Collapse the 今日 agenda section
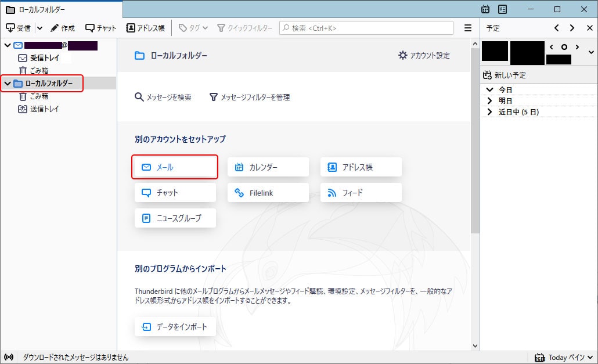The width and height of the screenshot is (598, 364). pos(490,90)
